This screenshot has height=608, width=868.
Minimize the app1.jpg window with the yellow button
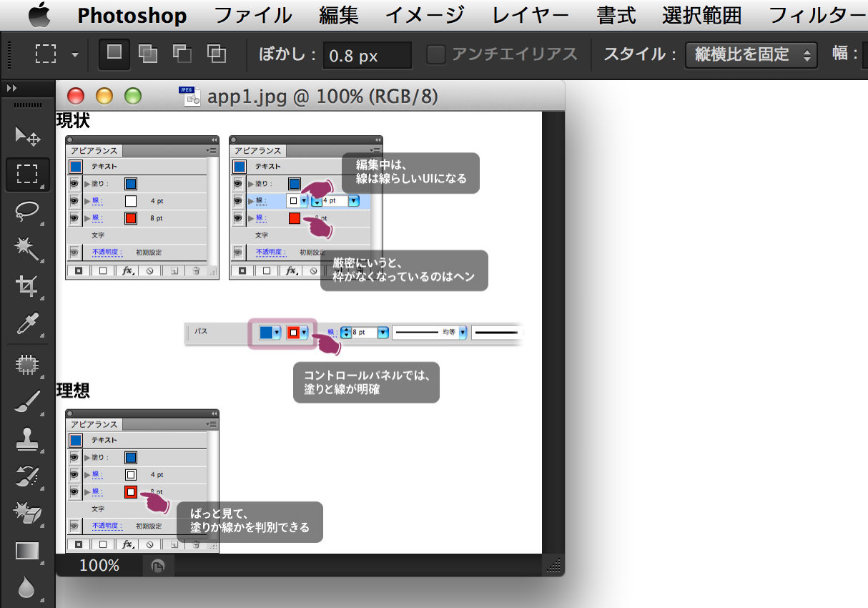(104, 96)
